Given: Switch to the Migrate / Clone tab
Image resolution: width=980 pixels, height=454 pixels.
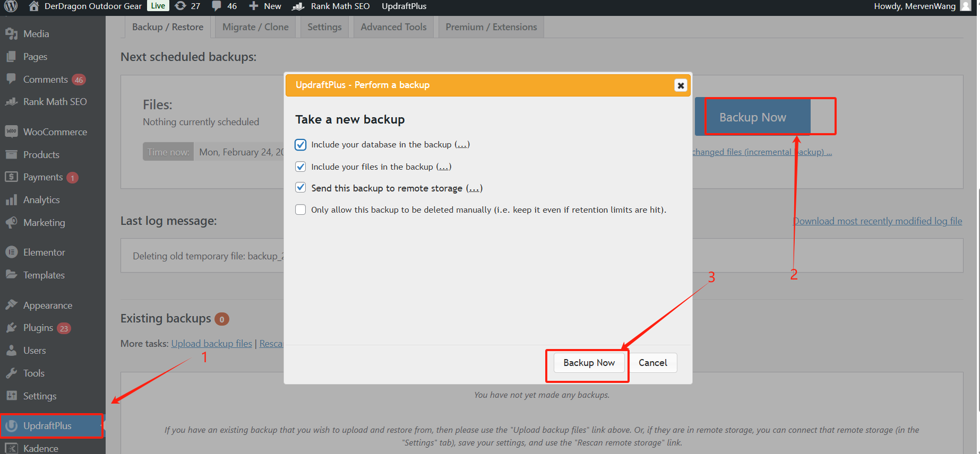Looking at the screenshot, I should (x=255, y=27).
